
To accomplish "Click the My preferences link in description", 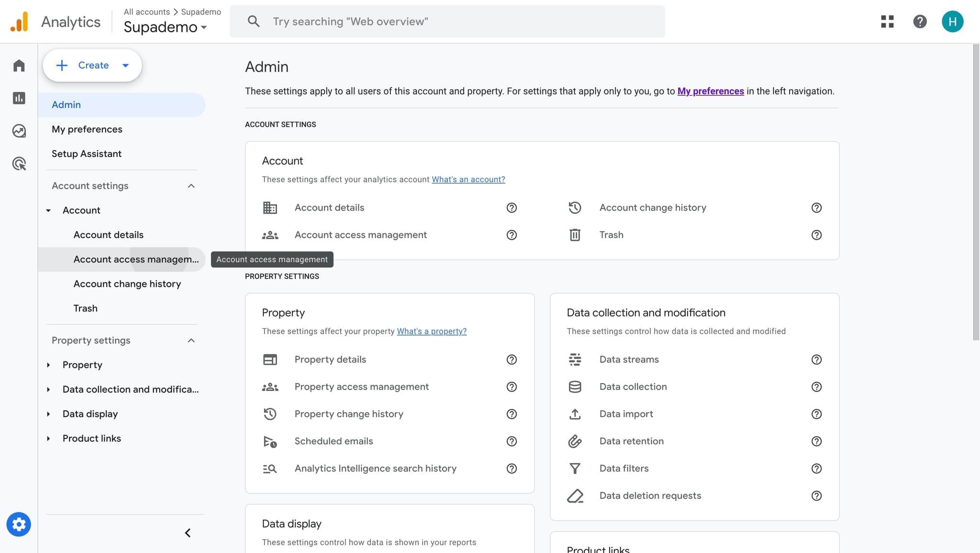I will 710,91.
